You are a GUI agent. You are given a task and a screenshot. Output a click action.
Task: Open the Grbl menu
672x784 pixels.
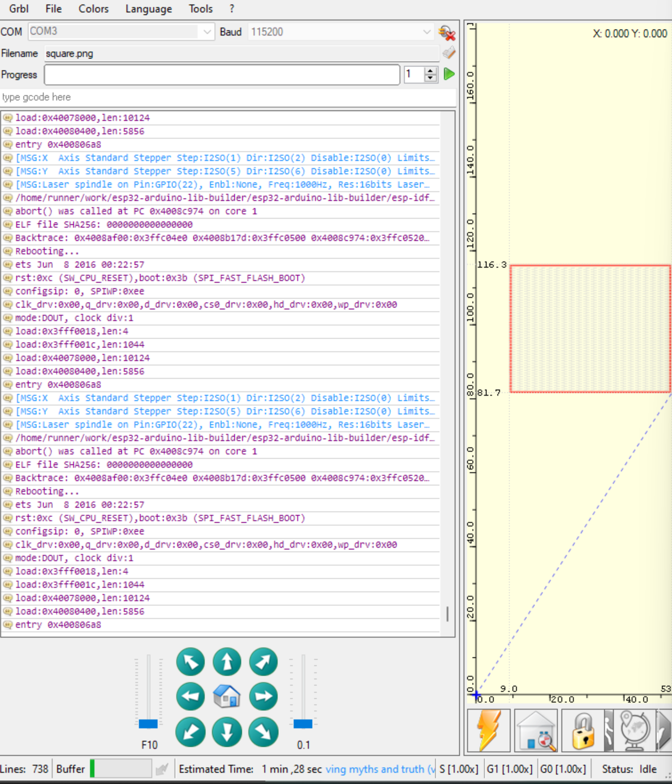18,9
